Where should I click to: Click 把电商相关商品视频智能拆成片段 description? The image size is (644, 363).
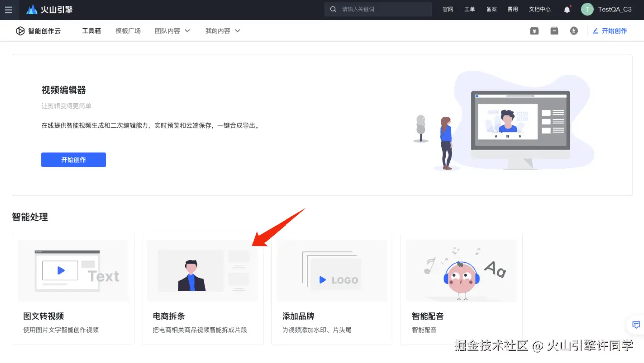(x=200, y=330)
